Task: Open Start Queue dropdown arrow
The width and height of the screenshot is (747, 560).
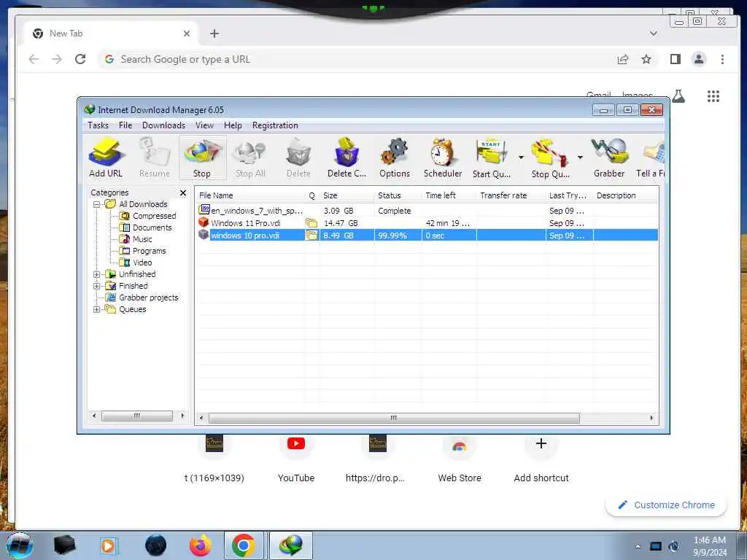Action: pyautogui.click(x=521, y=157)
